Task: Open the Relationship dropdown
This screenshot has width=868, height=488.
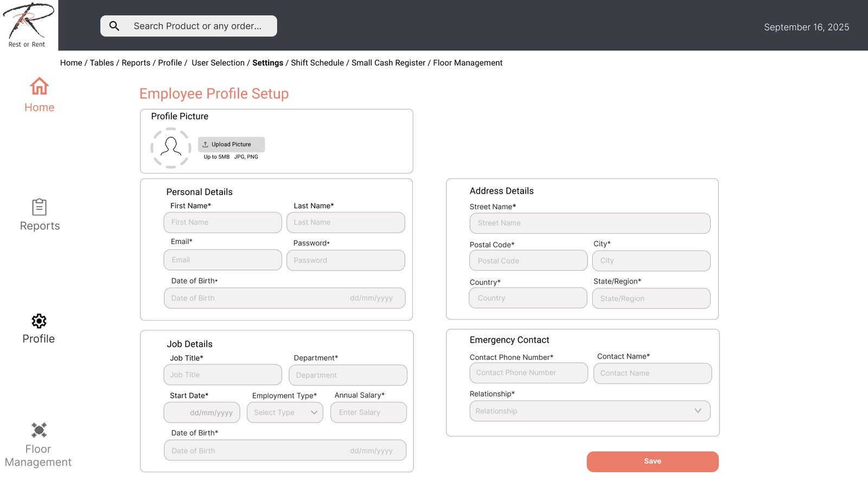Action: pos(590,411)
